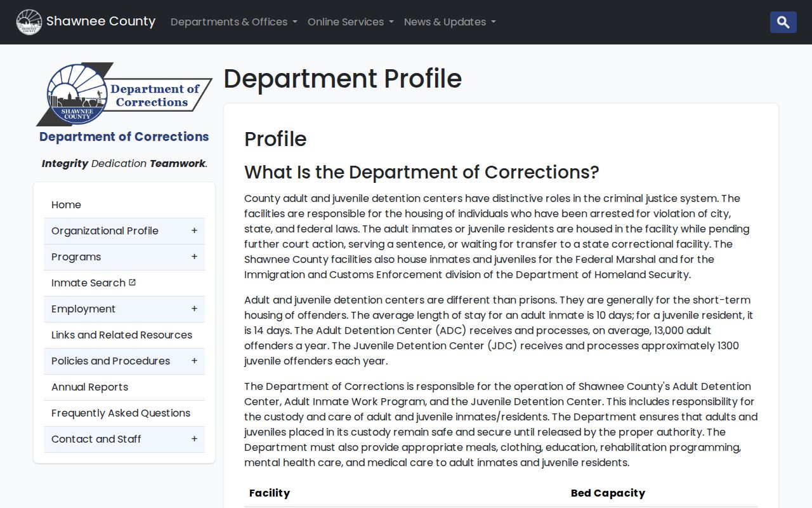
Task: Click the Shawnee County seal logo
Action: coord(29,22)
